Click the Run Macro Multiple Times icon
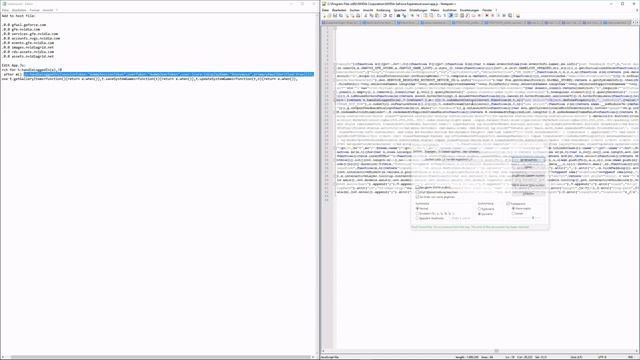 504,16
